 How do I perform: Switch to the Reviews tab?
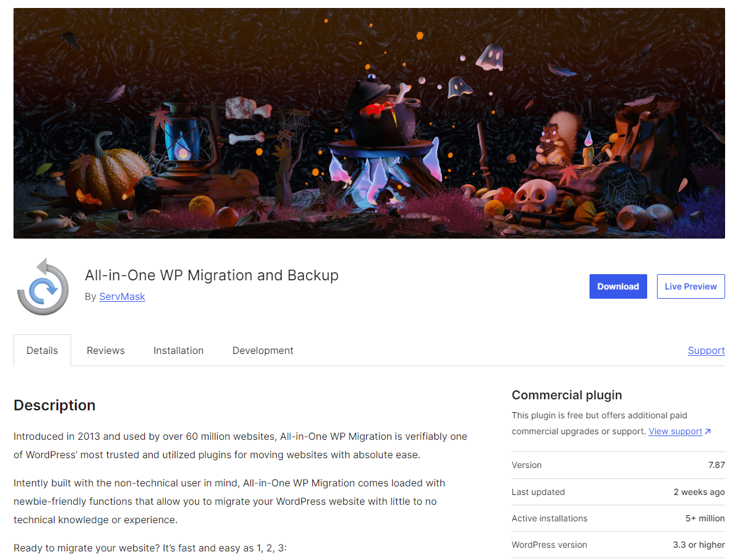pos(106,350)
